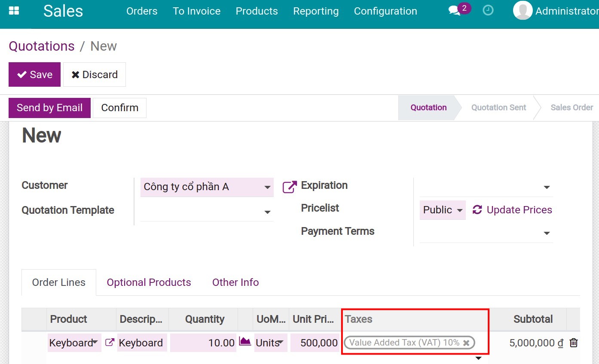Click Send by Email
The height and width of the screenshot is (364, 599).
[49, 108]
